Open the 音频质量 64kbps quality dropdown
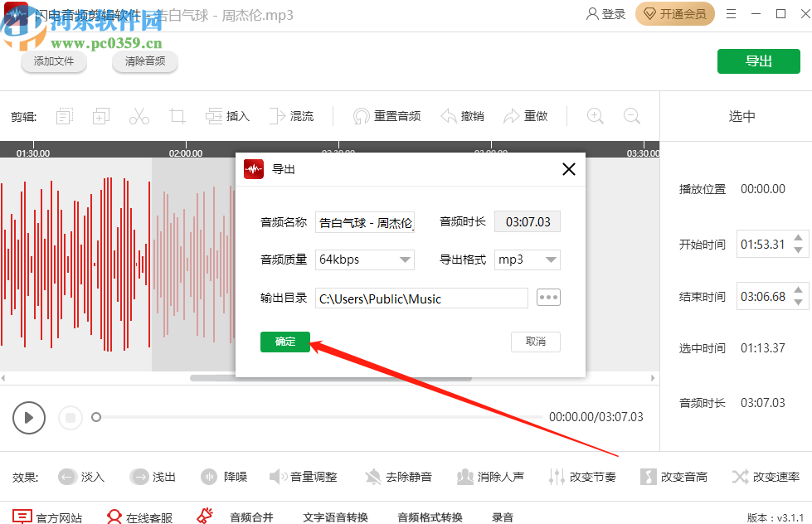Screen dimensions: 812x524 pos(365,260)
